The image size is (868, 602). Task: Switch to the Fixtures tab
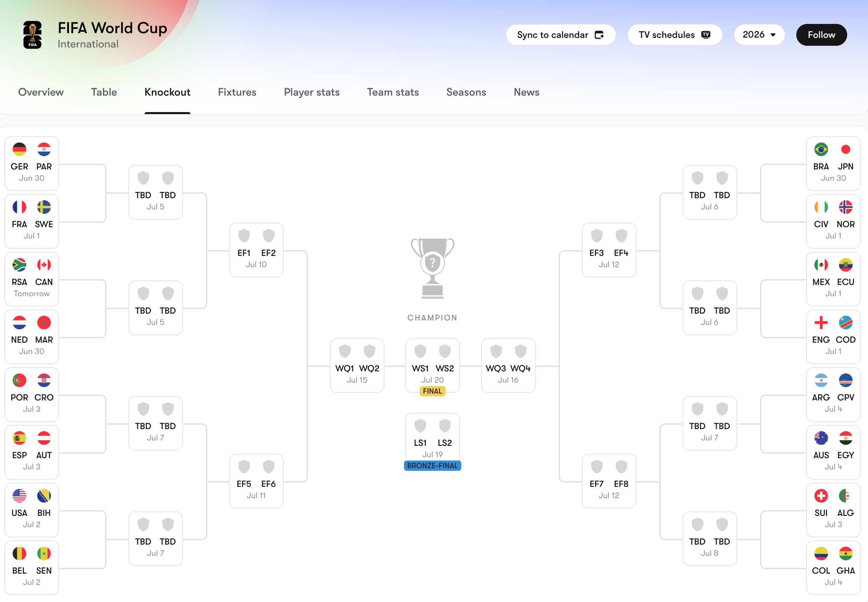pyautogui.click(x=237, y=92)
